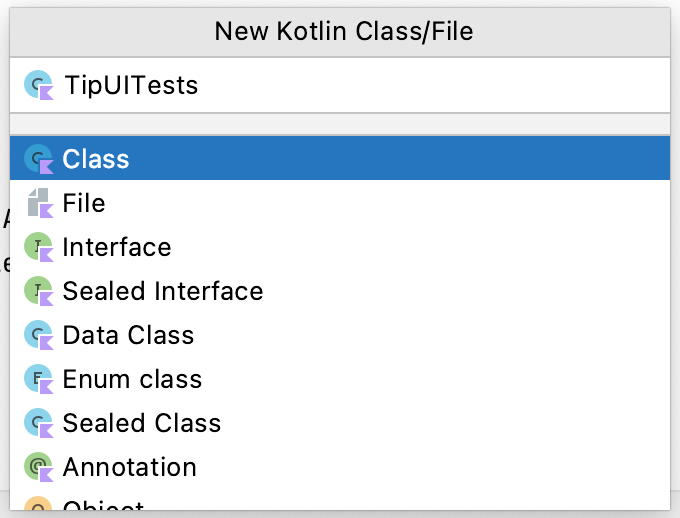The width and height of the screenshot is (680, 518).
Task: Choose File from the type list
Action: tap(84, 203)
